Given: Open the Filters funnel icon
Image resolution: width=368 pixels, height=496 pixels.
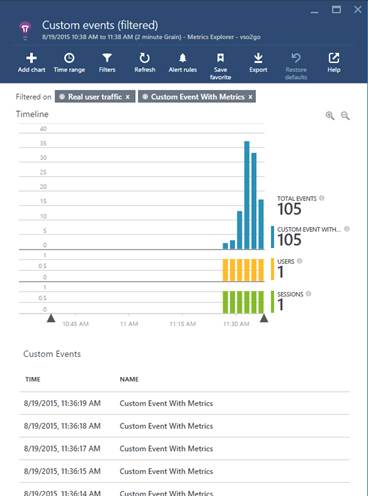Looking at the screenshot, I should pyautogui.click(x=107, y=58).
